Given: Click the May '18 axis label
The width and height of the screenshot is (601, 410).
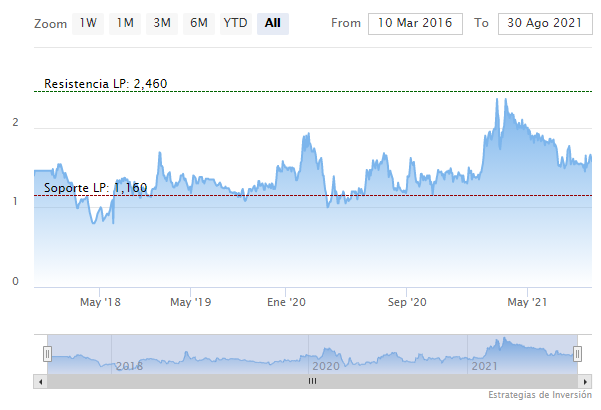Looking at the screenshot, I should click(x=100, y=302).
